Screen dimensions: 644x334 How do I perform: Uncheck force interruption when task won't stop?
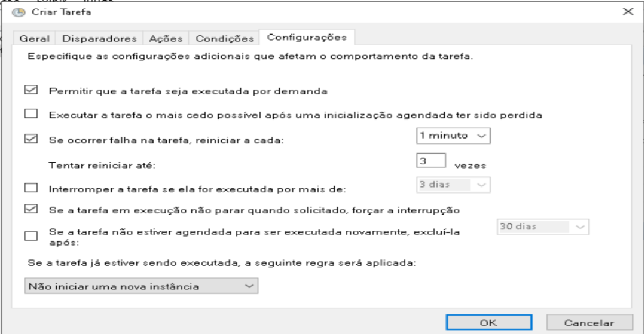pos(31,209)
